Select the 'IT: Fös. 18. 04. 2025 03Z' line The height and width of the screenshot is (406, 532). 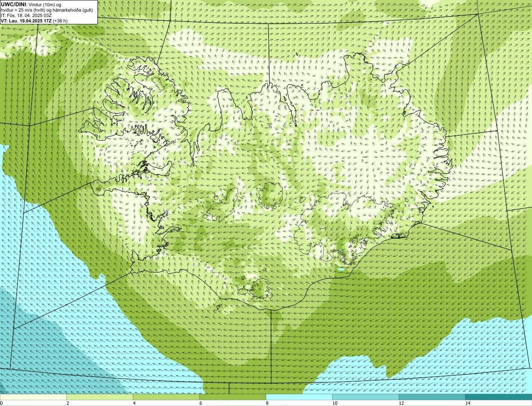pyautogui.click(x=26, y=15)
